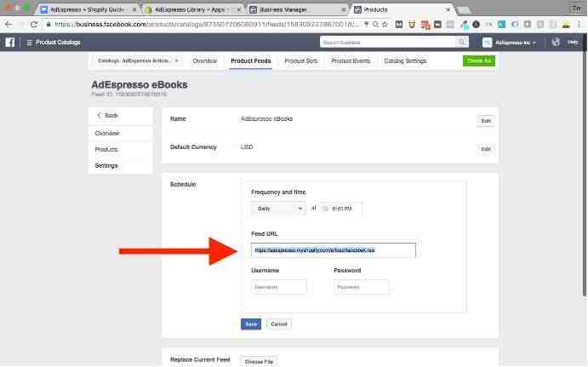
Task: Click the Facebook logo icon
Action: (10, 43)
